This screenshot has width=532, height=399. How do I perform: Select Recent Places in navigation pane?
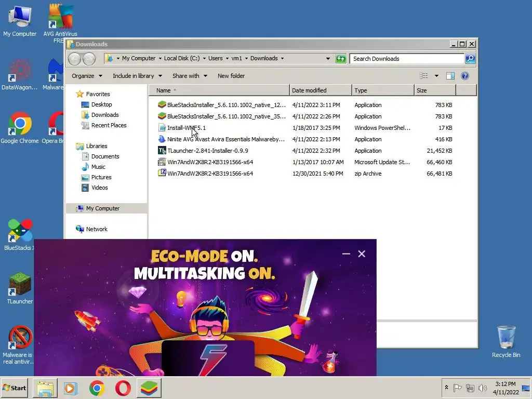109,125
